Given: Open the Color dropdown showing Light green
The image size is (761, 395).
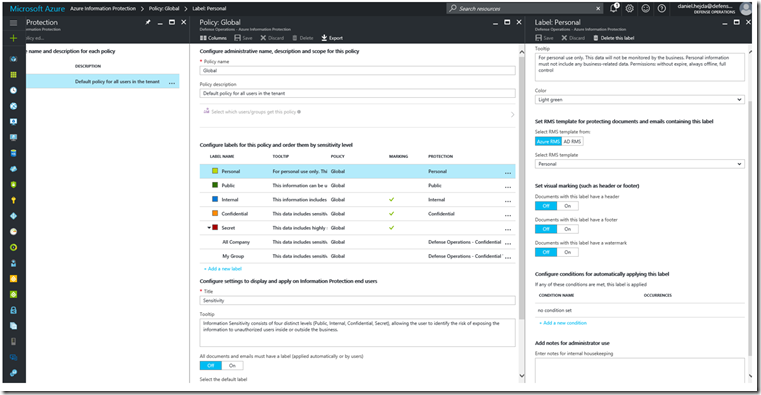Looking at the screenshot, I should (640, 99).
